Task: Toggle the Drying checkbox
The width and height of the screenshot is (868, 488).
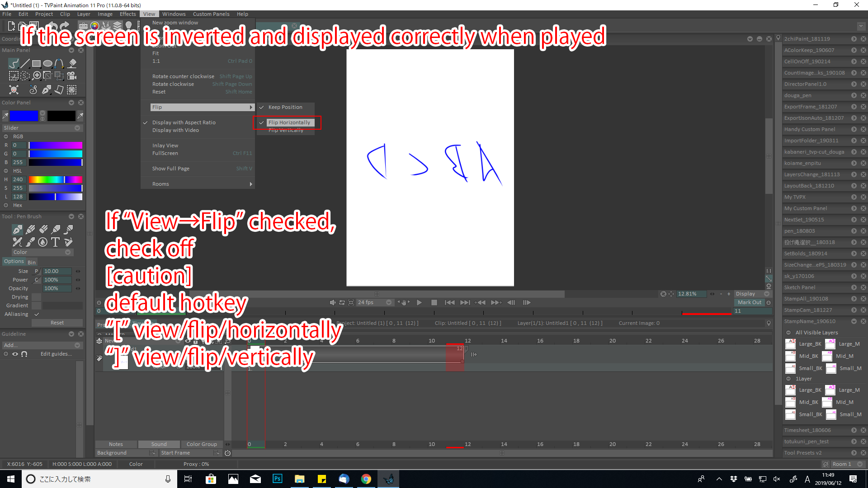Action: [x=37, y=297]
